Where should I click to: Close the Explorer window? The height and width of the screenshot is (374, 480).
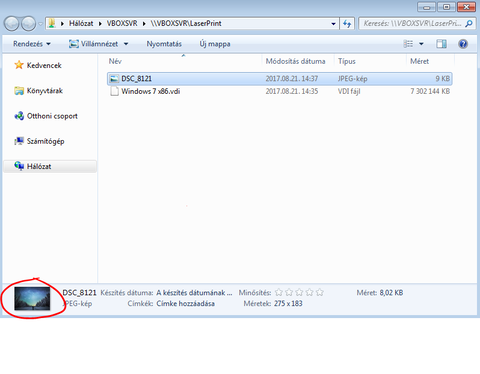[x=466, y=7]
